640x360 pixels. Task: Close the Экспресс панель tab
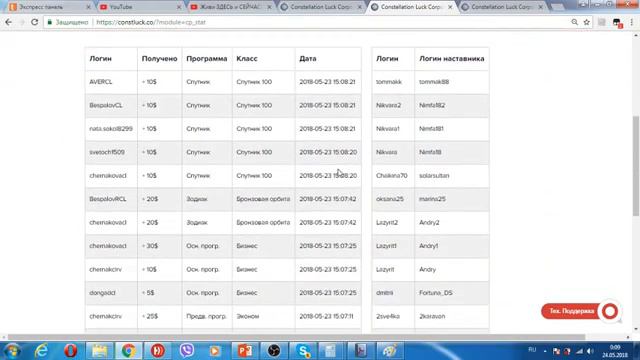pos(89,7)
